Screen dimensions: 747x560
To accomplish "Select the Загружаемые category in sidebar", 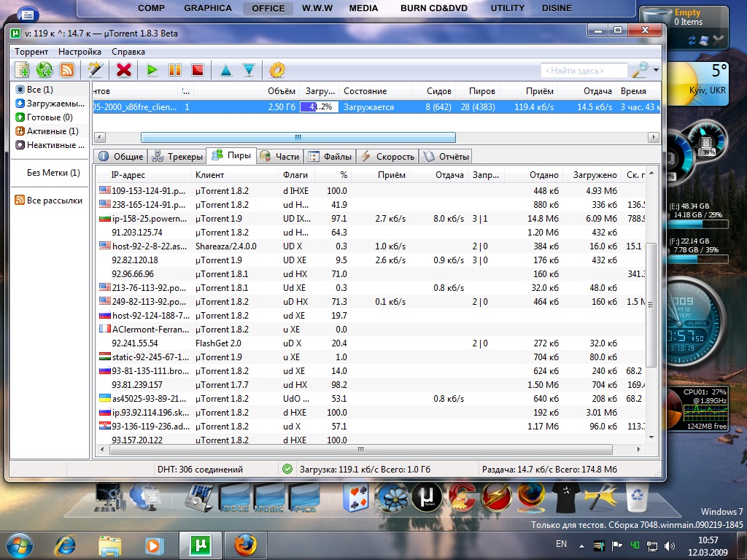I will [50, 104].
